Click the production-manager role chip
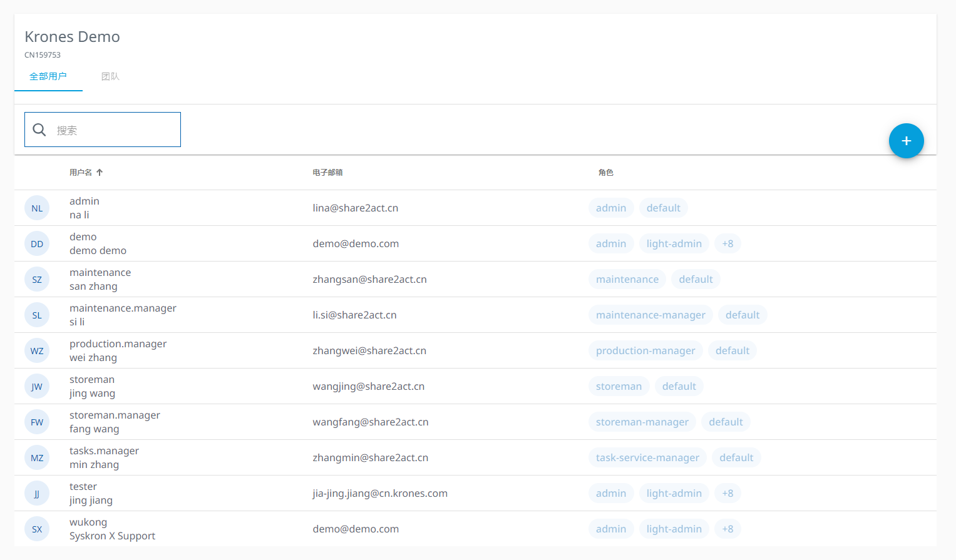Image resolution: width=956 pixels, height=560 pixels. coord(645,351)
